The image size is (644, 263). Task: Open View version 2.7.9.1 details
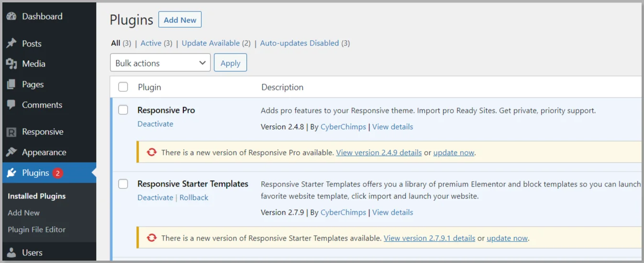click(x=429, y=238)
